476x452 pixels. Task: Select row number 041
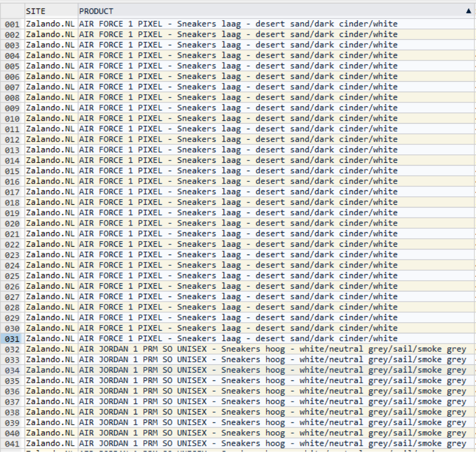click(12, 444)
